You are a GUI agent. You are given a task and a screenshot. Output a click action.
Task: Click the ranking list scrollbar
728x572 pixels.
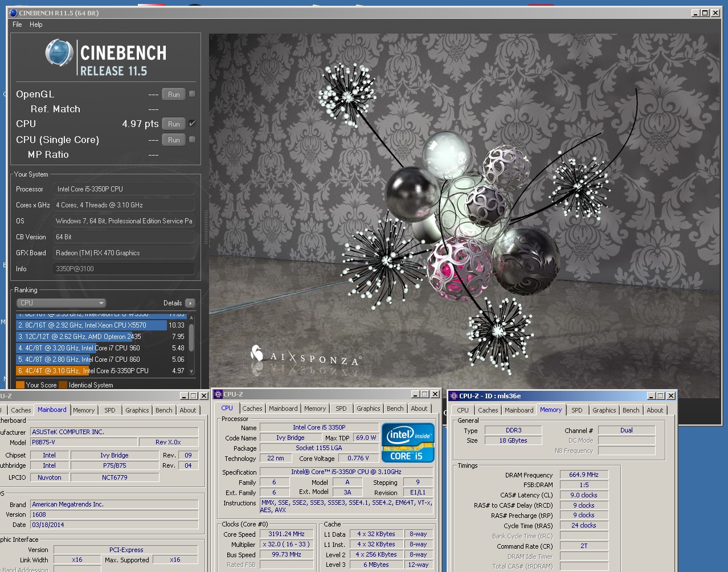click(191, 338)
